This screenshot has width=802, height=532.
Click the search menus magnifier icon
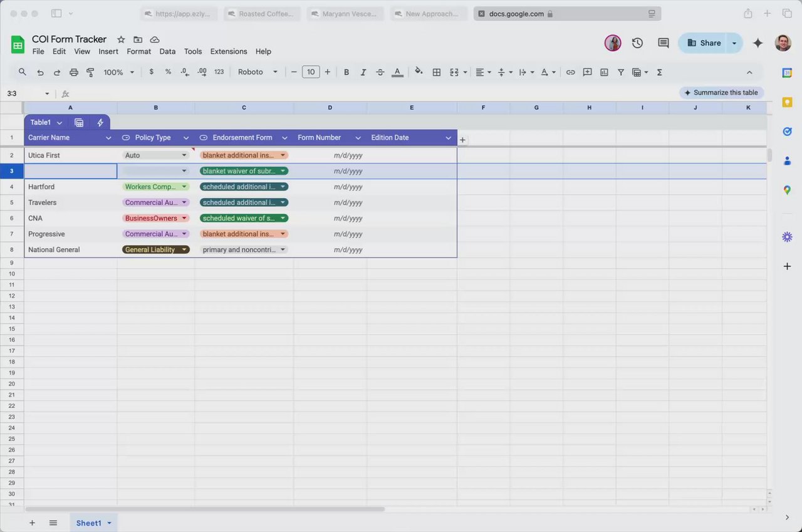[x=23, y=72]
